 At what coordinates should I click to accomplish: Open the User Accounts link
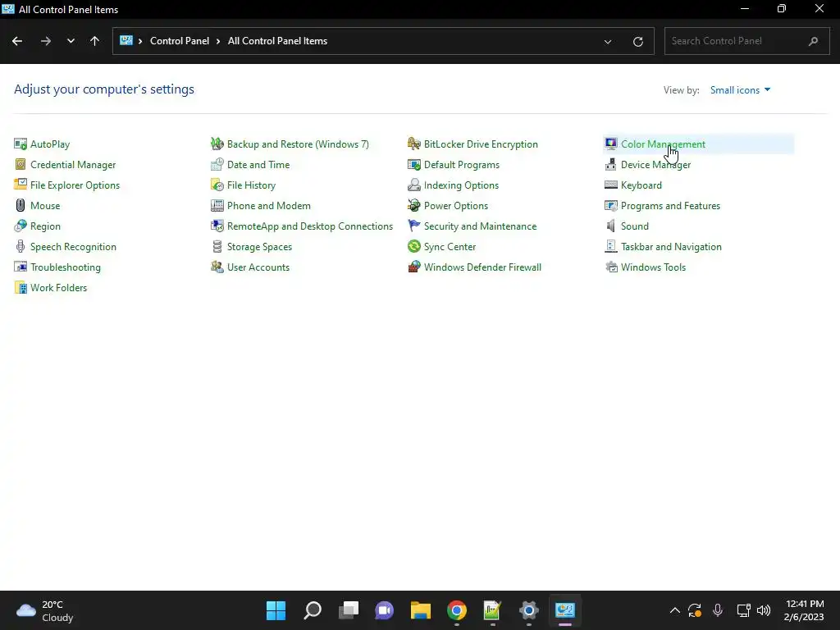click(258, 267)
